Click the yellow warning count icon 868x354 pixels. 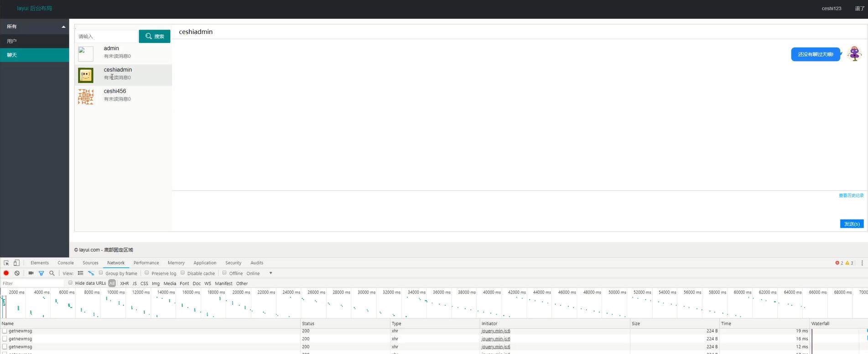[847, 263]
